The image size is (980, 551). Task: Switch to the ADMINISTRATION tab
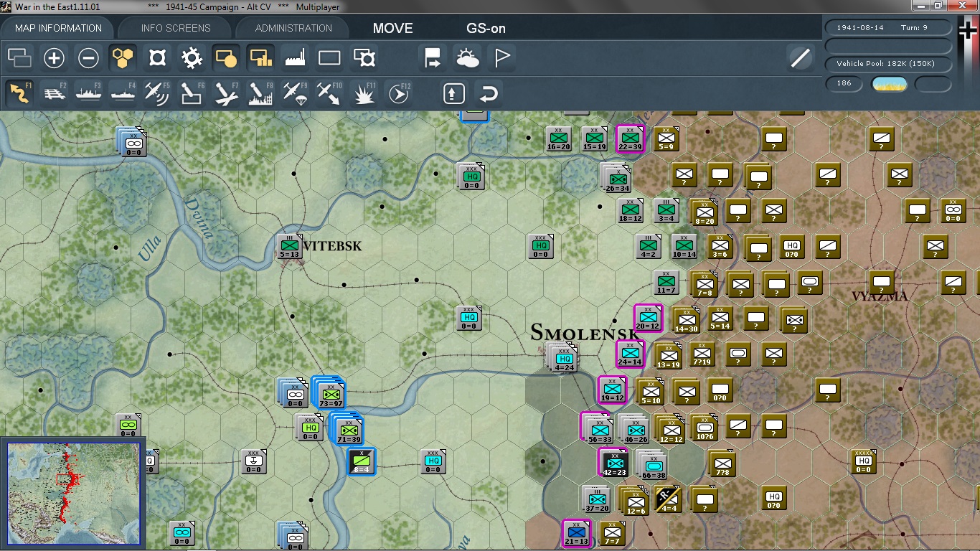(x=293, y=28)
